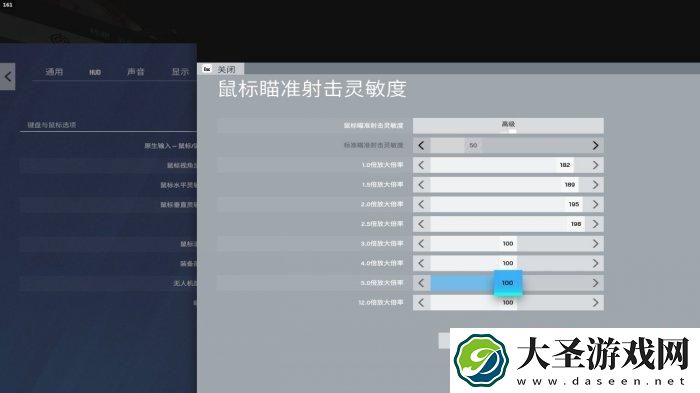Lower the 2.5倍放大倍率 value using left arrow
This screenshot has height=393, width=700.
[421, 224]
